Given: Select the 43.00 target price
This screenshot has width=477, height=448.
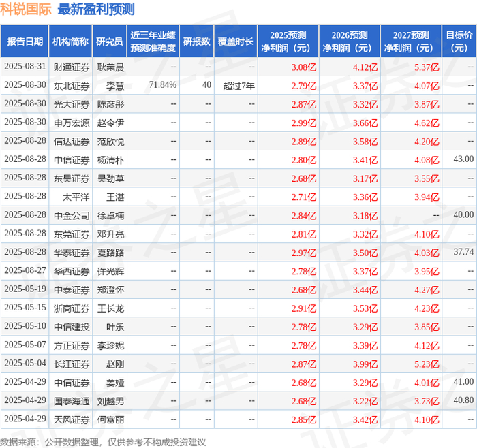Looking at the screenshot, I should pos(463,159).
